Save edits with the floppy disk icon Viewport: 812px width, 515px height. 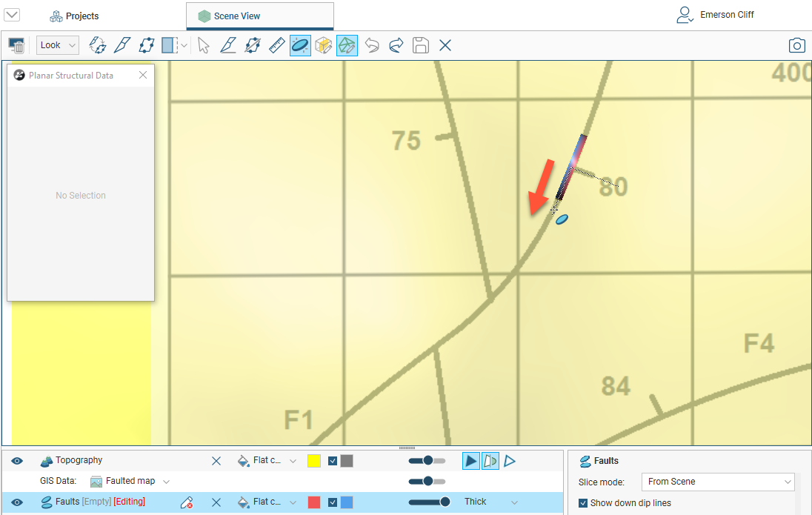click(420, 45)
